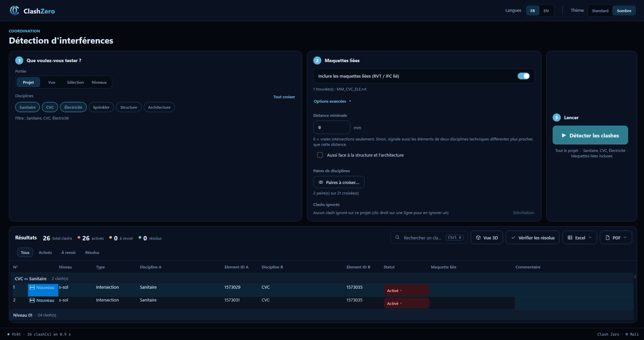This screenshot has width=644, height=340.
Task: Switch language to EN
Action: (546, 11)
